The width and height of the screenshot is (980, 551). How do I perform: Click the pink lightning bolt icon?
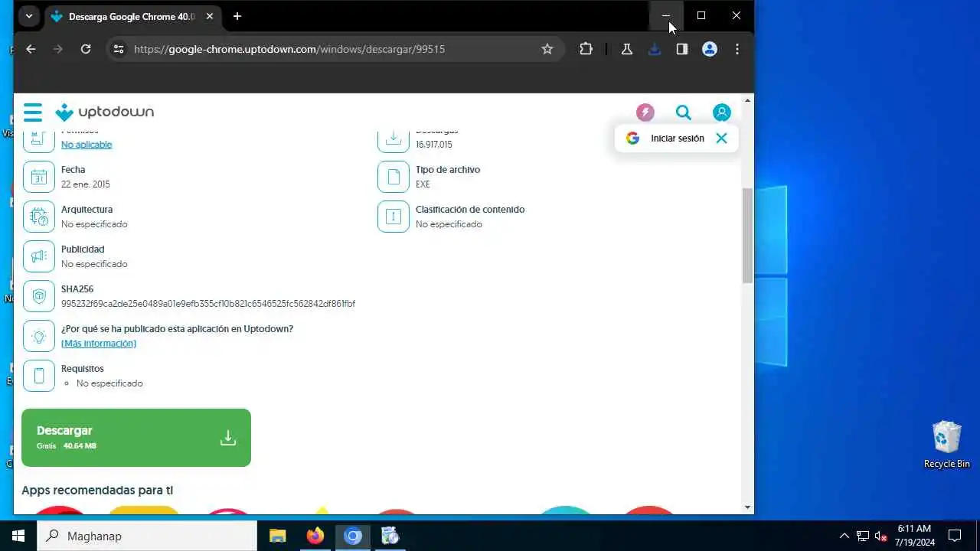tap(645, 112)
